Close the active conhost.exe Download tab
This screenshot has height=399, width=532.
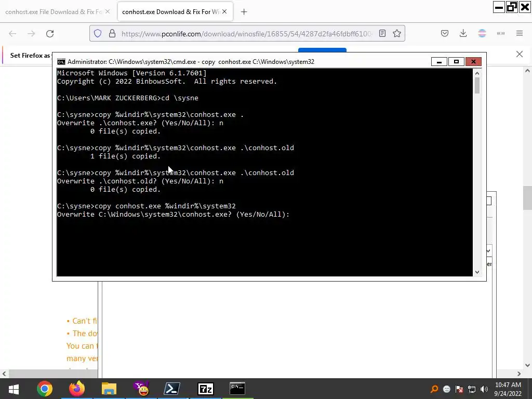coord(224,11)
